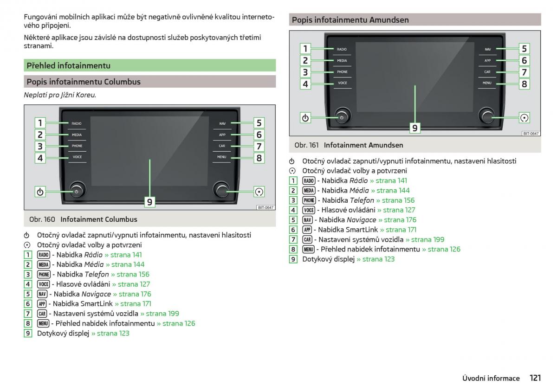Open strana 171 link in Columbus list

tap(133, 303)
